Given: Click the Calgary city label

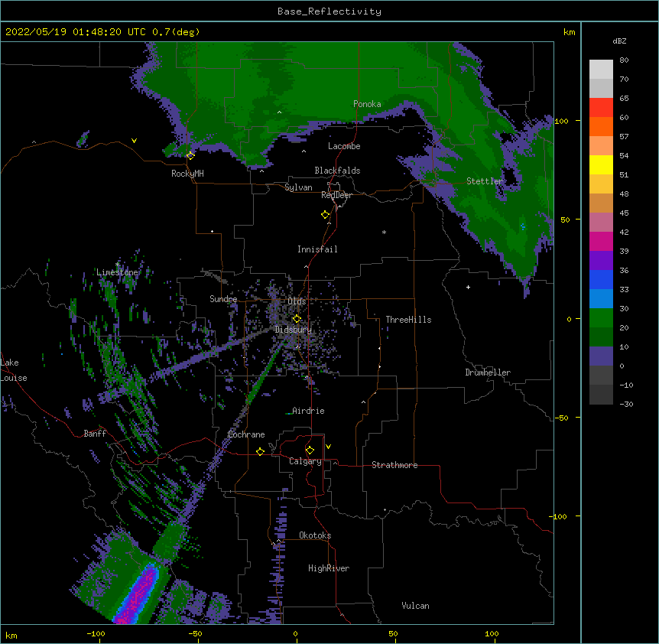Looking at the screenshot, I should point(305,461).
